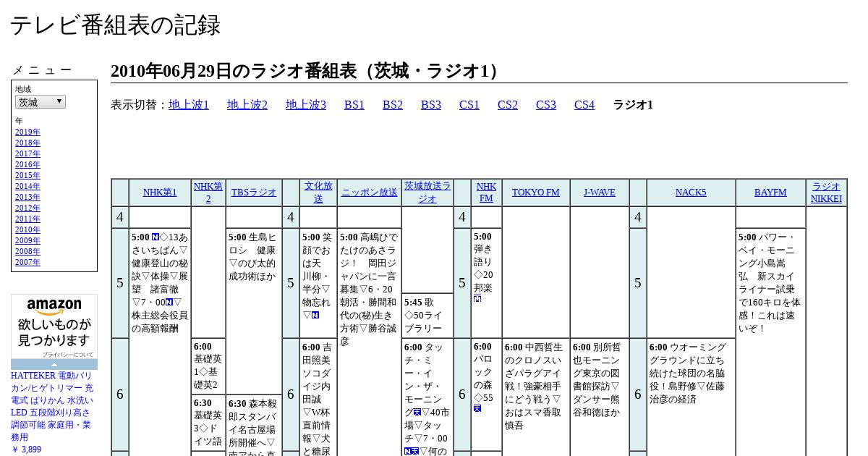Open the 2010年 archive link
Screen dimensions: 868x456
click(27, 229)
